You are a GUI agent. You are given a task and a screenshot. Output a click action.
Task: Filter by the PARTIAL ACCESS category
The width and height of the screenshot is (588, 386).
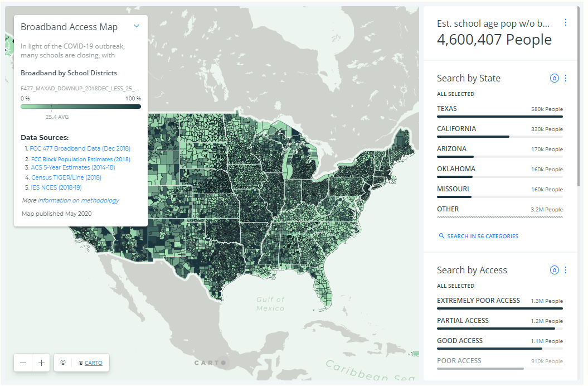point(500,324)
